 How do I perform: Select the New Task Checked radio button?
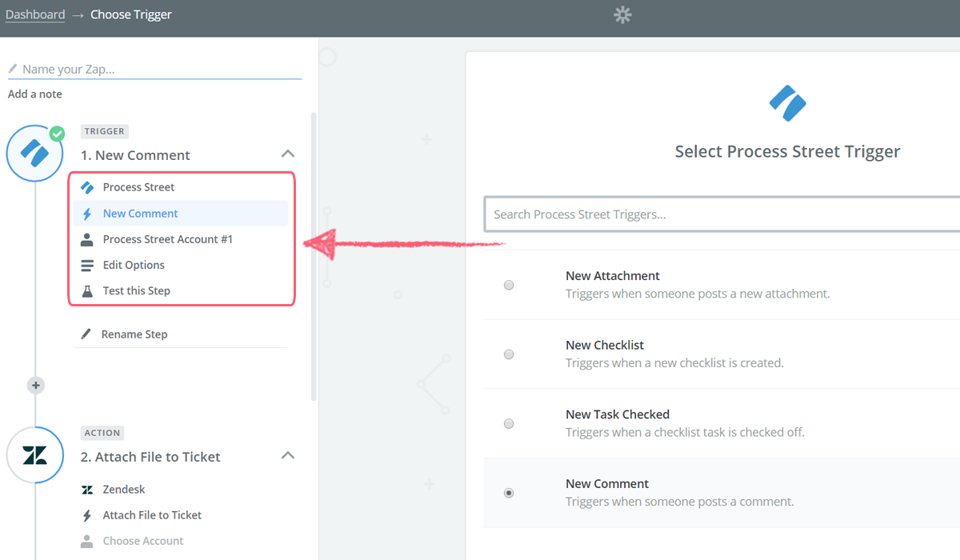pyautogui.click(x=509, y=424)
